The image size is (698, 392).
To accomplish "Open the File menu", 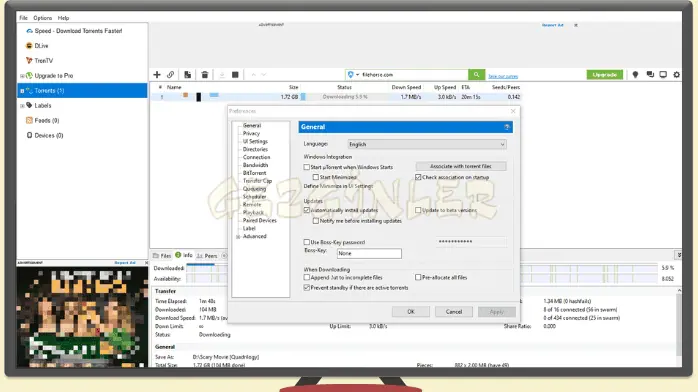I will click(23, 18).
